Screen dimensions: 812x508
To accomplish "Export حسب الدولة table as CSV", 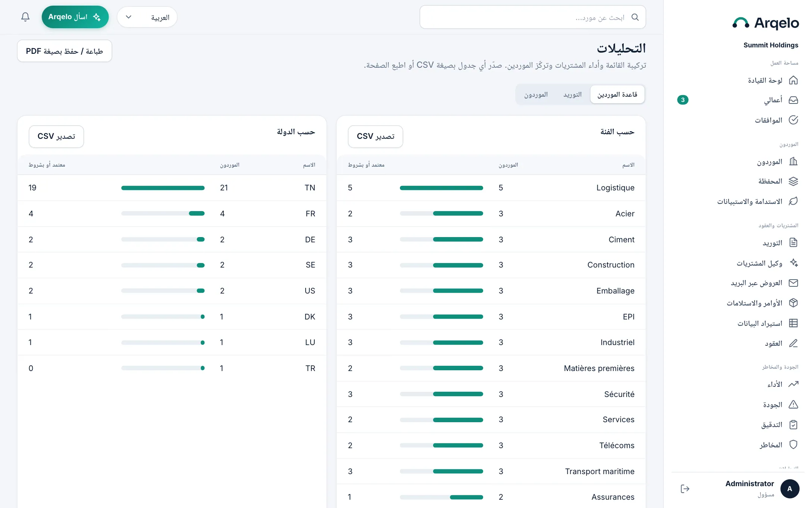I will pos(56,136).
